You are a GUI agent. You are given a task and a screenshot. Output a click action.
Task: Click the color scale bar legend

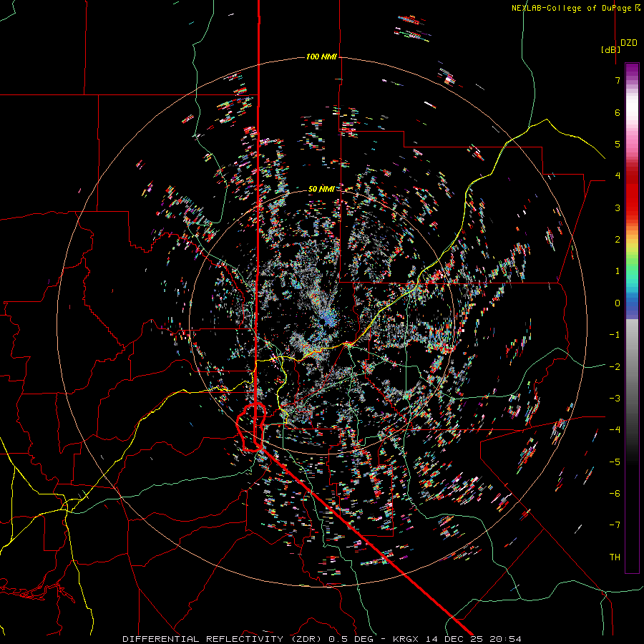point(632,318)
